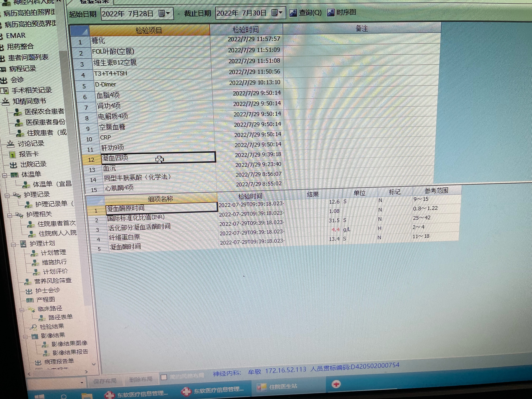Image resolution: width=532 pixels, height=399 pixels.
Task: Open 病程记录 in the sidebar
Action: (22, 69)
